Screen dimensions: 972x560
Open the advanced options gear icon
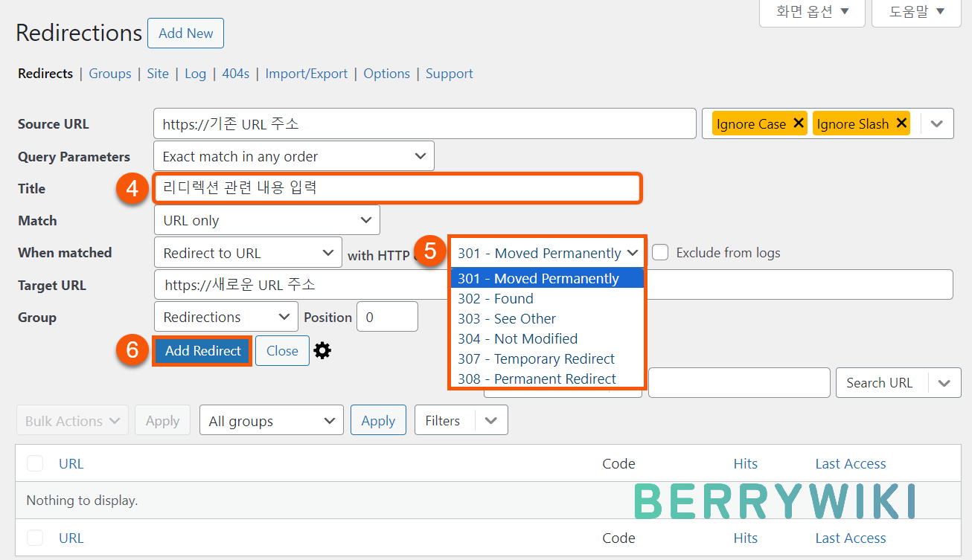(x=322, y=351)
